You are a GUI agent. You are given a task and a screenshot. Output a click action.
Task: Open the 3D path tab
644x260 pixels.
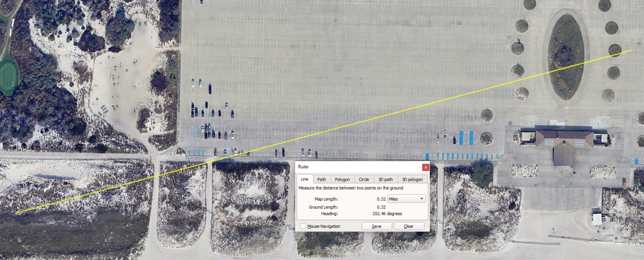(x=385, y=180)
